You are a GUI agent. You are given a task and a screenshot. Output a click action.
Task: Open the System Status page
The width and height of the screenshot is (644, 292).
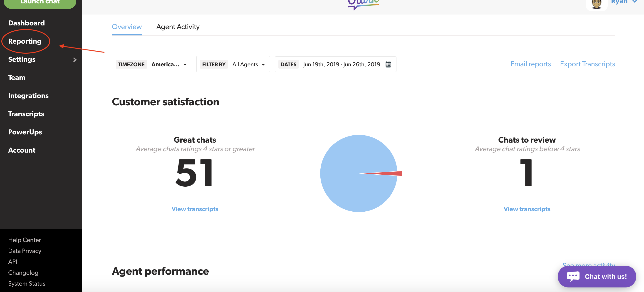point(27,283)
